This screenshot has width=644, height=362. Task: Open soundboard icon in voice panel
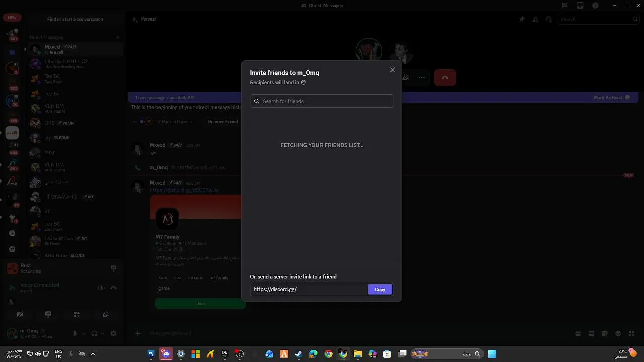point(106,315)
